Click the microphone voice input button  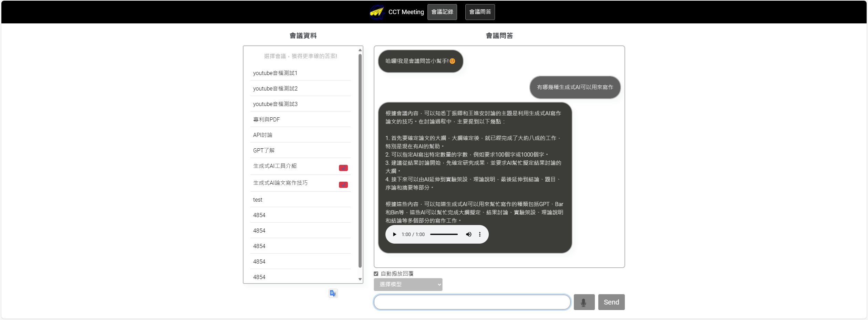point(584,302)
